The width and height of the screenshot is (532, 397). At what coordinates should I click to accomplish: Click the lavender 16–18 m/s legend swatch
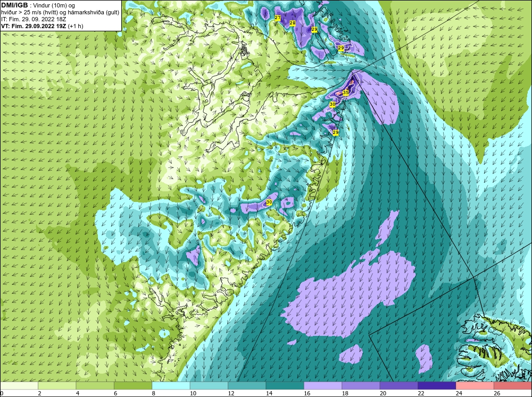[323, 386]
